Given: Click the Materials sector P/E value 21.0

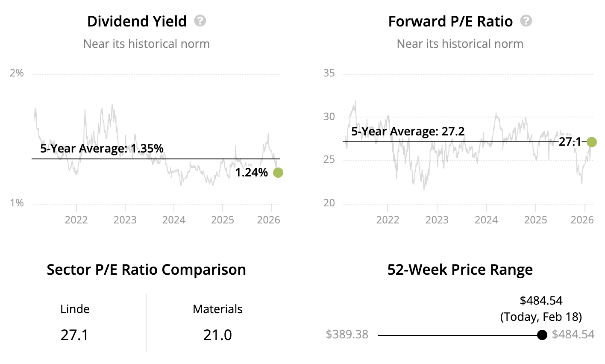Looking at the screenshot, I should pos(217,335).
